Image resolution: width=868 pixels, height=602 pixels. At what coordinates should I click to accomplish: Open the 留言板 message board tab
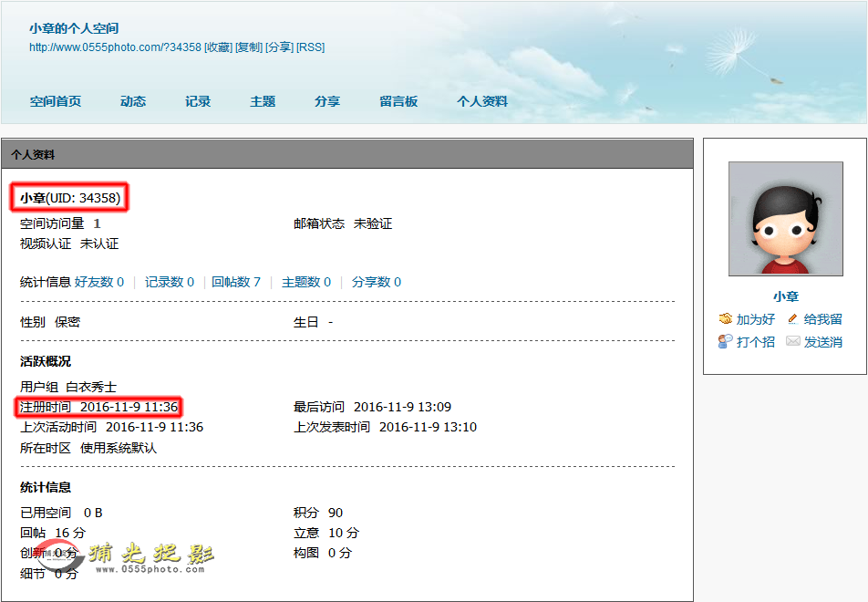[398, 101]
